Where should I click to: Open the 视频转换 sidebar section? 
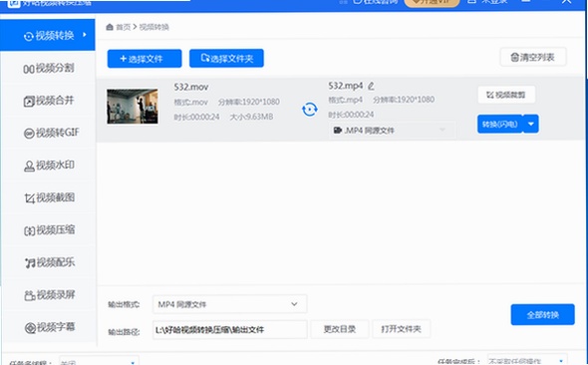(48, 35)
